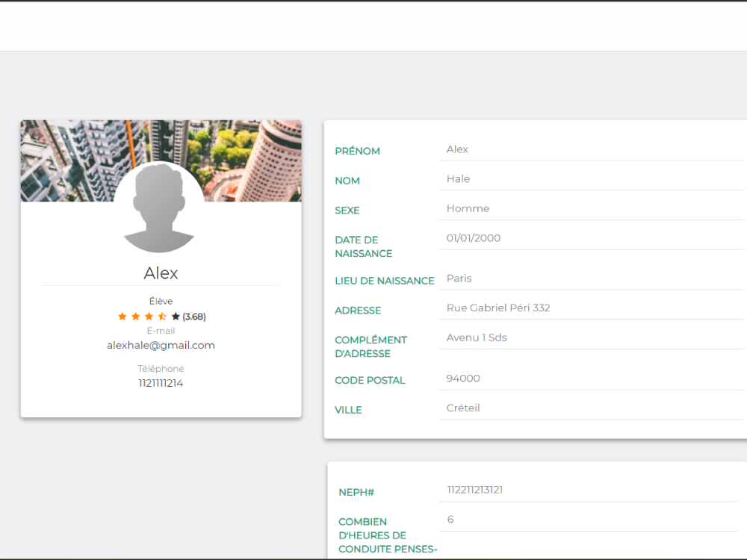Click the Nom field containing Hale
Screen dimensions: 747x560
pos(591,179)
